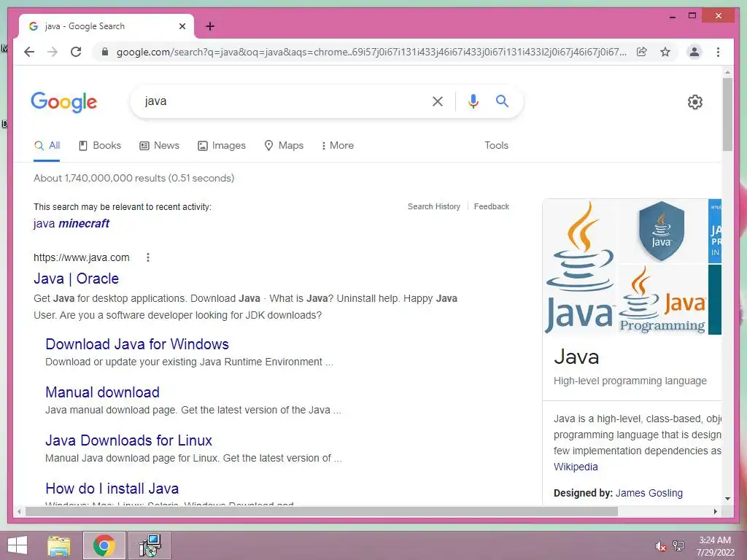Open options menu beside java.com URL
The height and width of the screenshot is (560, 747).
(x=148, y=257)
